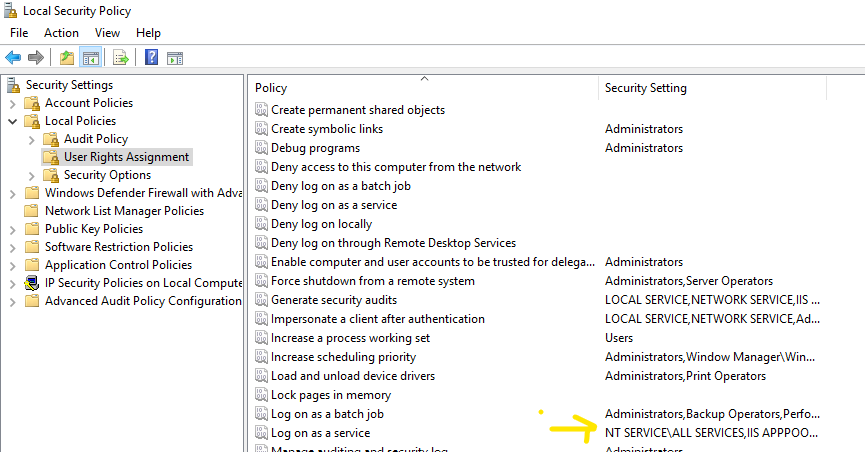Click the Export List toolbar icon
The image size is (865, 452).
tap(121, 57)
